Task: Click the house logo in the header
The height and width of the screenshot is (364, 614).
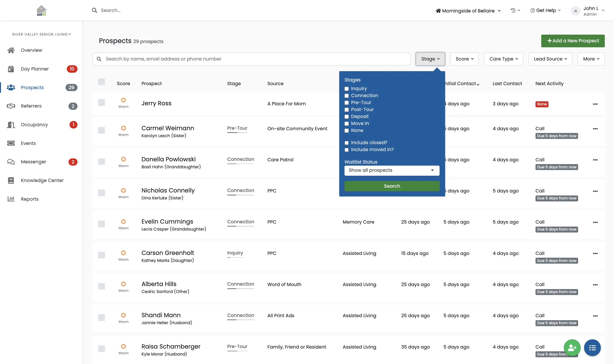Action: 41,10
